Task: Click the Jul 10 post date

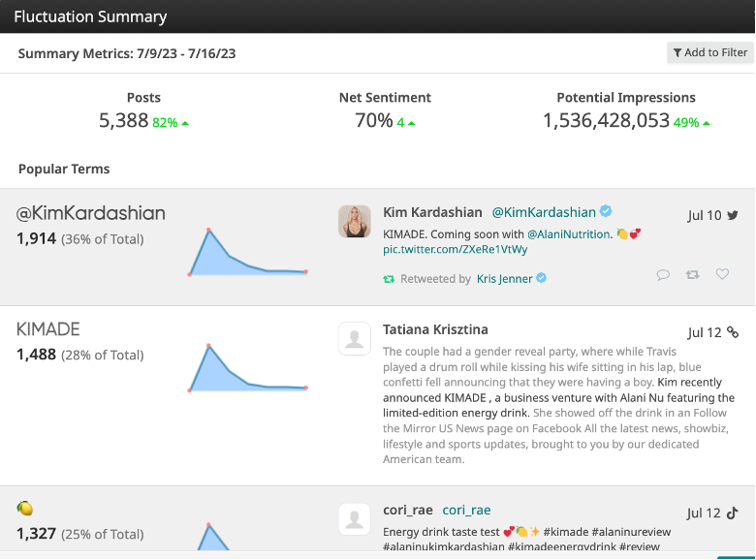Action: [x=705, y=215]
